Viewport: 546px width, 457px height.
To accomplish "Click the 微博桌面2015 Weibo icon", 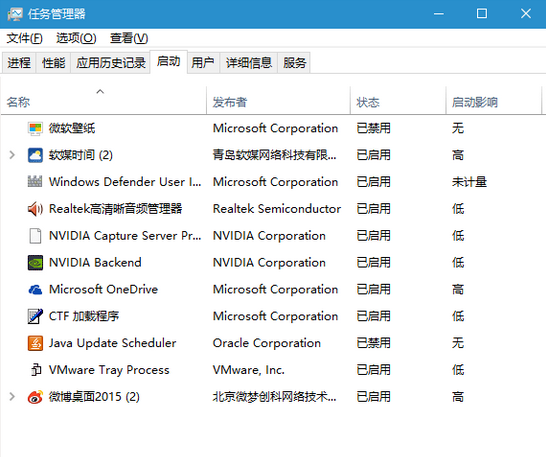I will (x=35, y=397).
